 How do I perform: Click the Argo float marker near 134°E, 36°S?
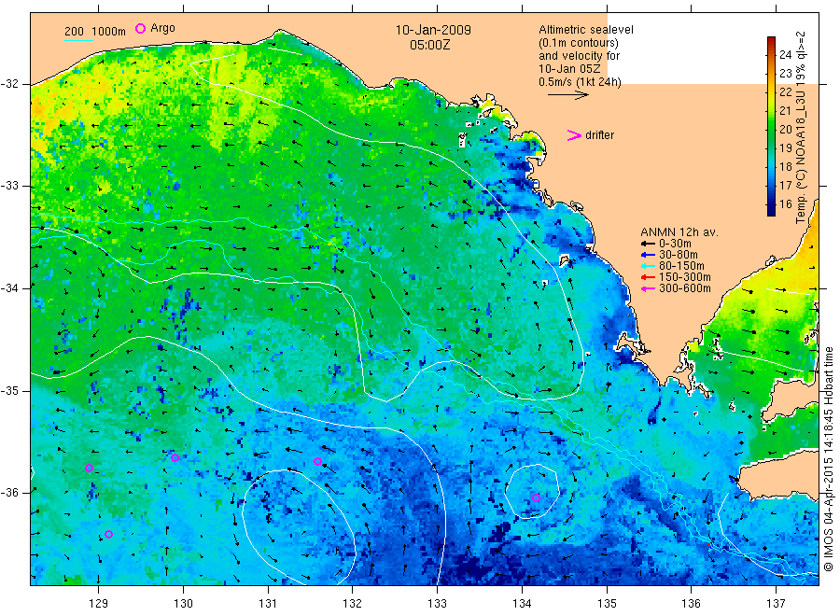536,497
